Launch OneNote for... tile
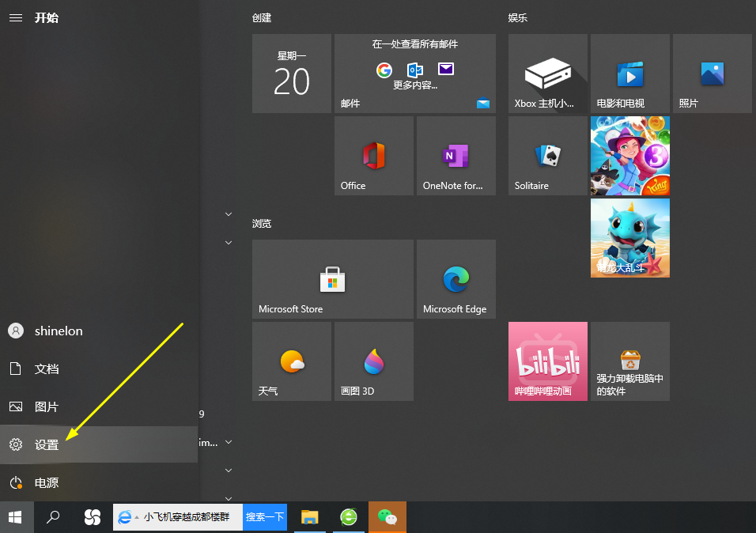Viewport: 756px width, 533px height. 456,156
